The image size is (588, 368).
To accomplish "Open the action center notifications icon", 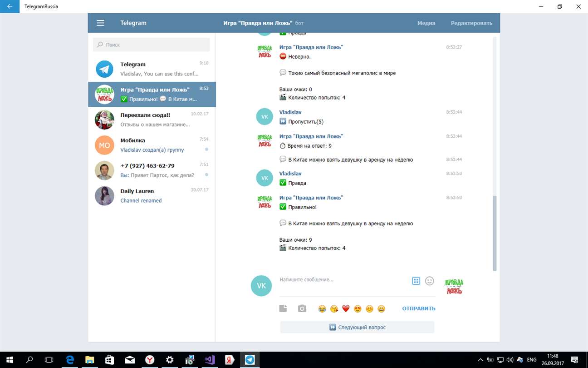I will coord(574,360).
